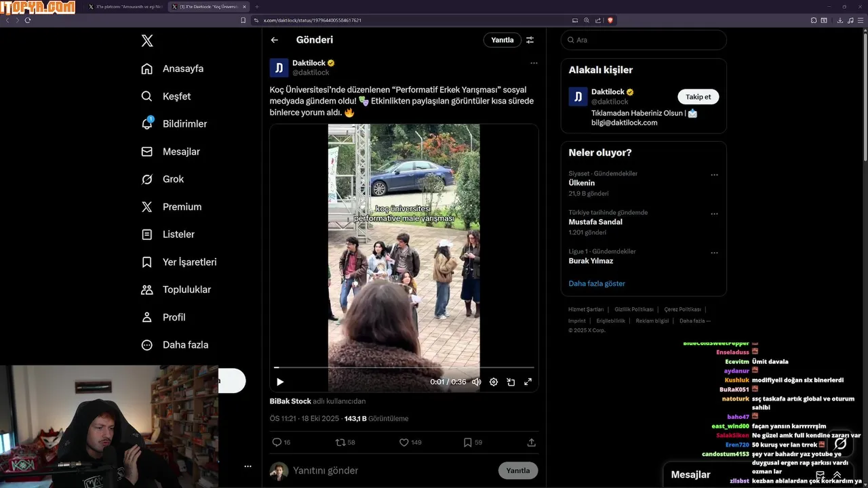The height and width of the screenshot is (488, 868).
Task: Share the post via share icon
Action: [532, 442]
